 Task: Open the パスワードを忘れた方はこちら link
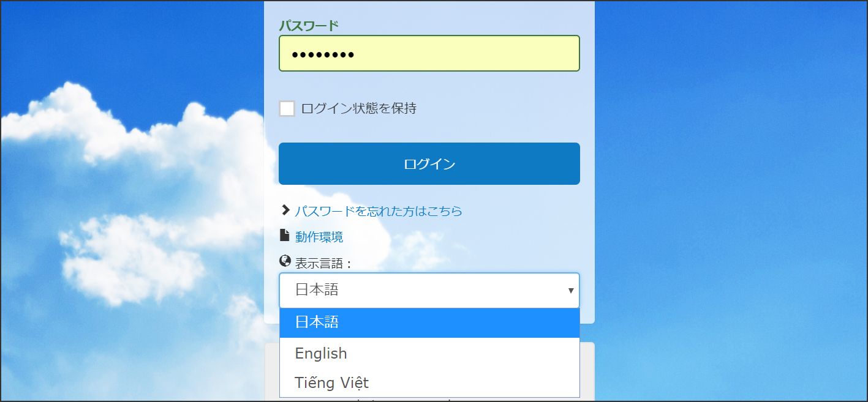378,211
